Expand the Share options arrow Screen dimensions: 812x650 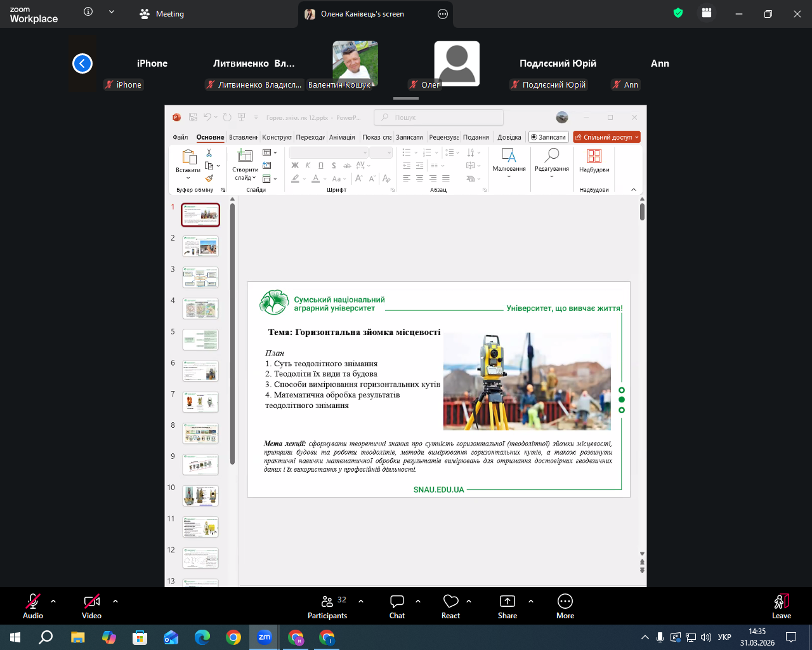click(x=531, y=601)
